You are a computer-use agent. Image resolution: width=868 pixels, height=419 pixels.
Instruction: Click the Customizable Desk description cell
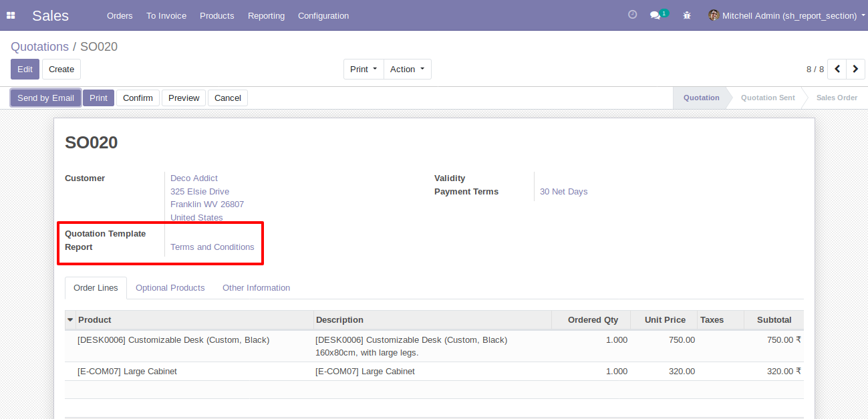[433, 346]
